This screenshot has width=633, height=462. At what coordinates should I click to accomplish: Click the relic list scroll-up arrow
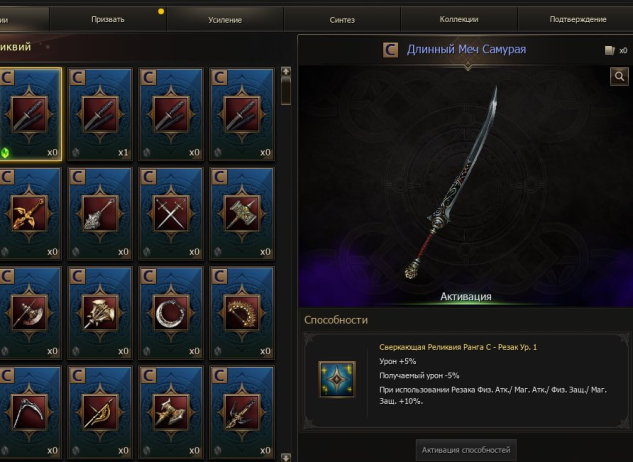click(x=286, y=71)
